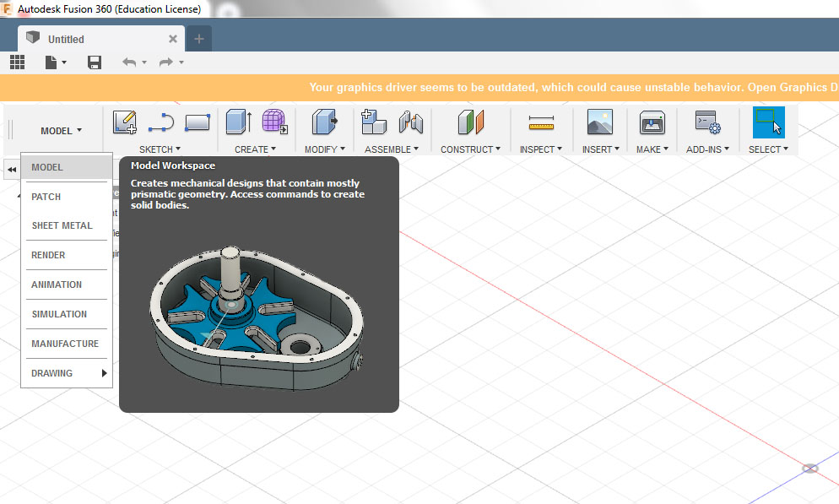Undo the last action

(129, 62)
